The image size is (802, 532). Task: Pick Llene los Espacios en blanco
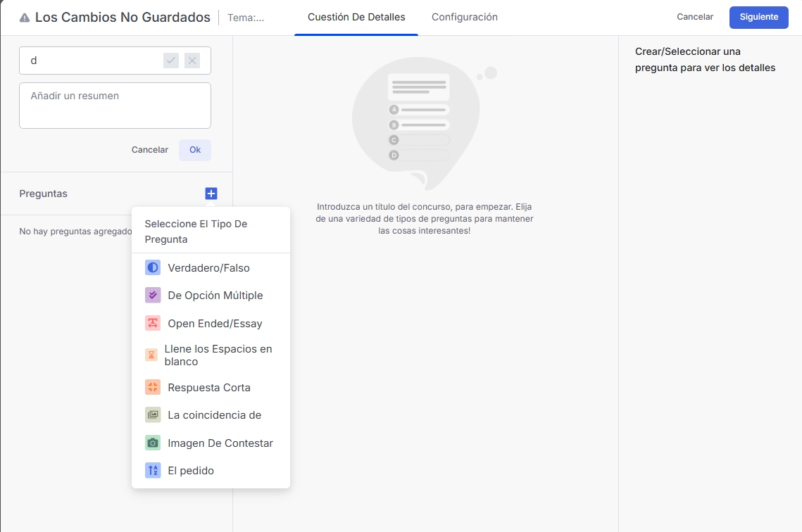[x=211, y=355]
